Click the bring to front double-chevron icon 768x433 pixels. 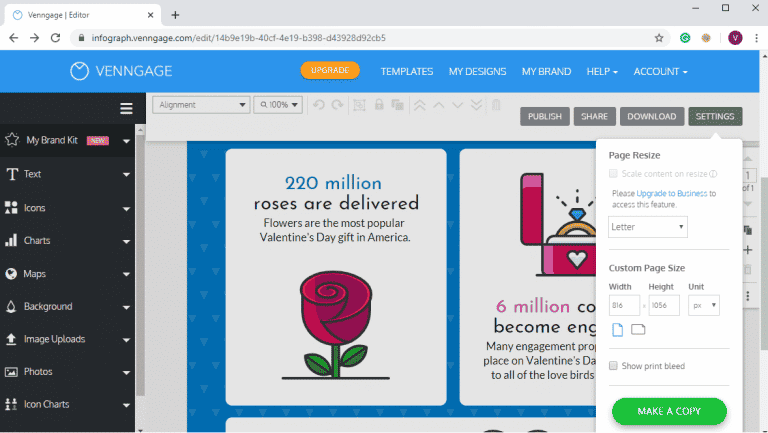click(420, 105)
